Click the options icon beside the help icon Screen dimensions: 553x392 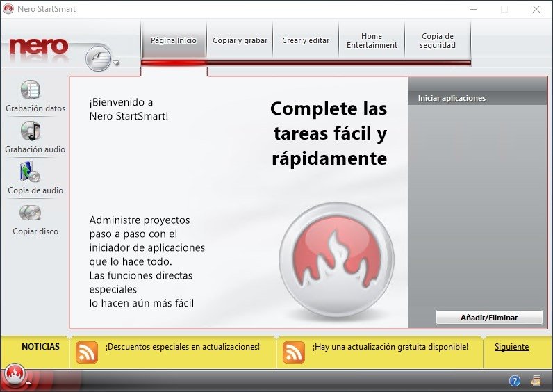pyautogui.click(x=536, y=381)
